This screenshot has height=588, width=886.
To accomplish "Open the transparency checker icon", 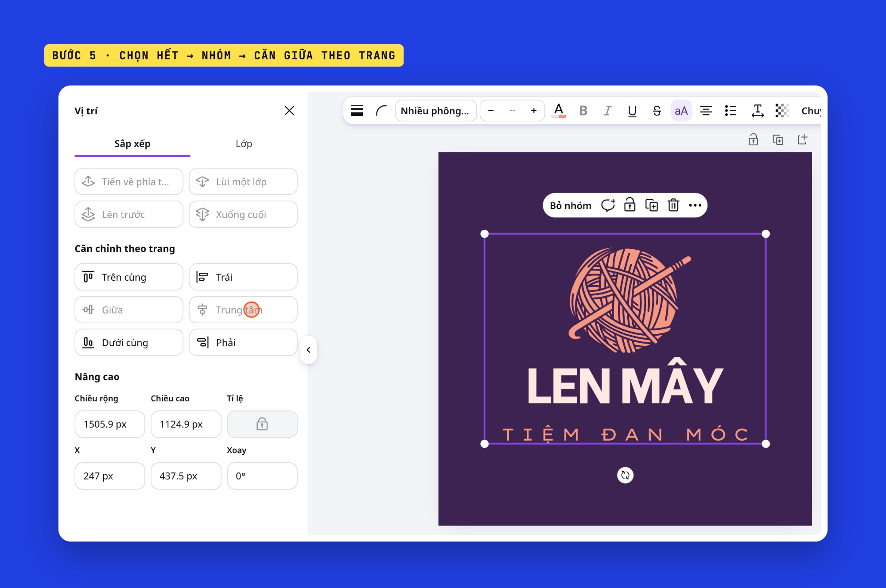I will point(782,111).
